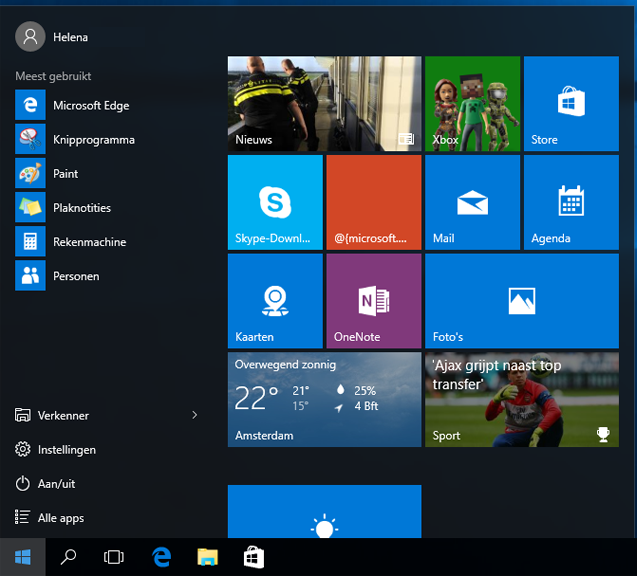
Task: Open Store from the taskbar
Action: coord(254,557)
